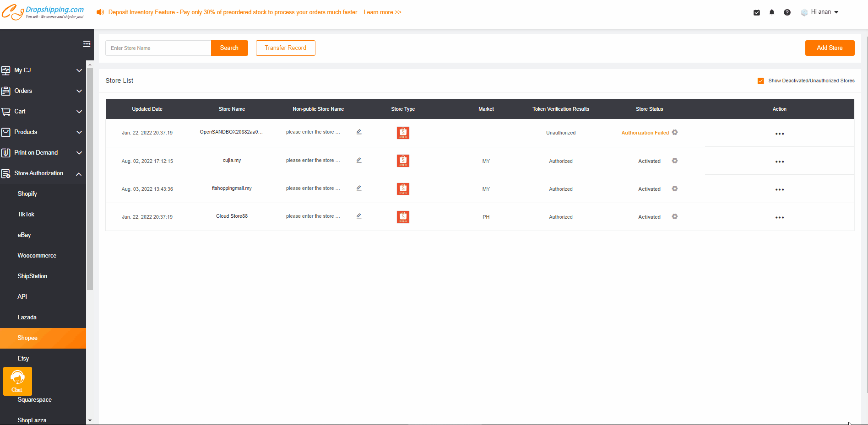Viewport: 868px width, 425px height.
Task: Open the help question mark icon
Action: [x=787, y=12]
